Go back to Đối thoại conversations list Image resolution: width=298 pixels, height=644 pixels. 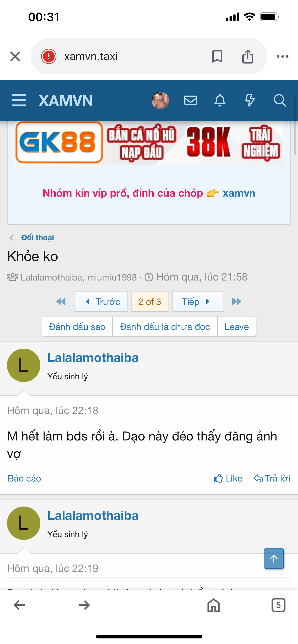[x=38, y=237]
